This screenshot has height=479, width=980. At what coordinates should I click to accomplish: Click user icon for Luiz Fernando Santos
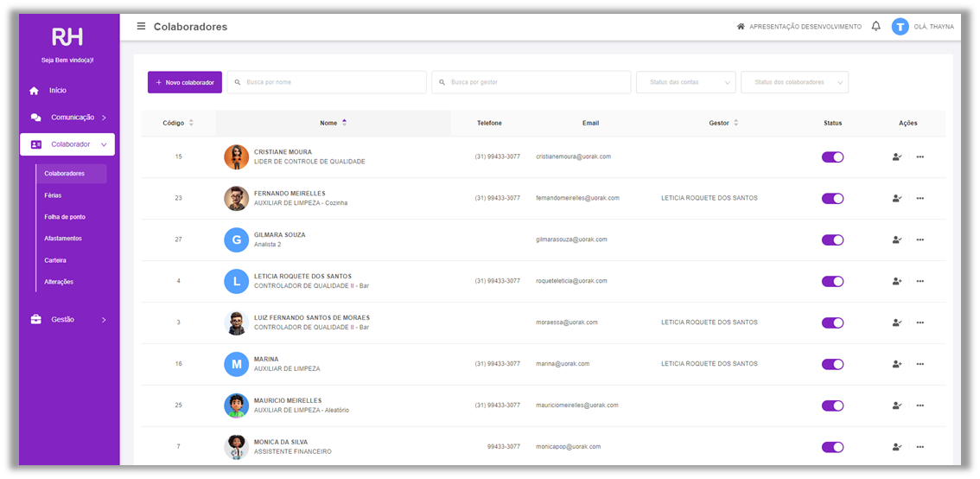(x=897, y=323)
